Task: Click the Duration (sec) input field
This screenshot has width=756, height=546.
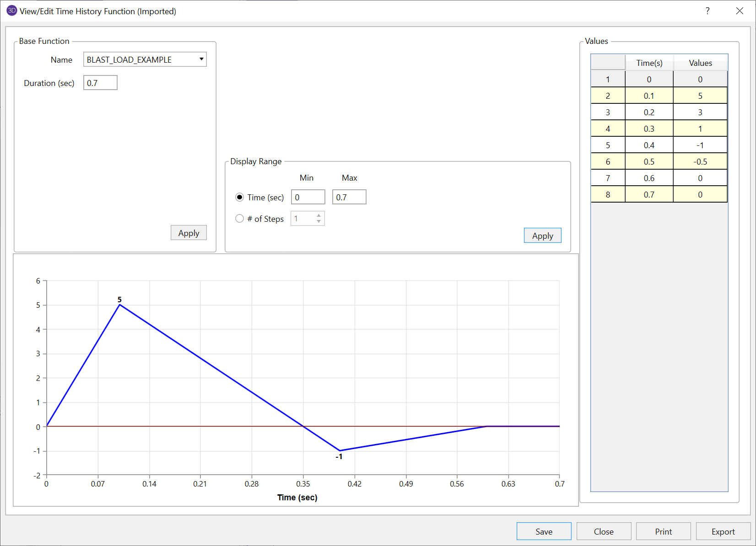Action: (x=100, y=83)
